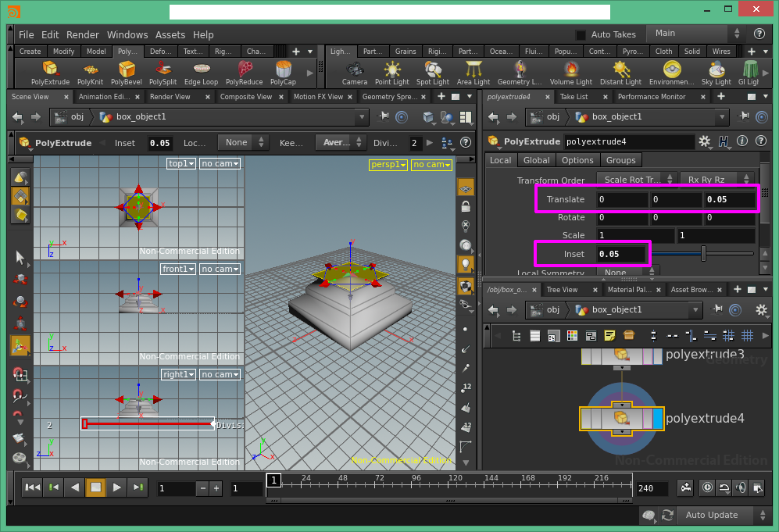The width and height of the screenshot is (779, 532).
Task: Open the Scale Rot Trans transform order dropdown
Action: 637,180
